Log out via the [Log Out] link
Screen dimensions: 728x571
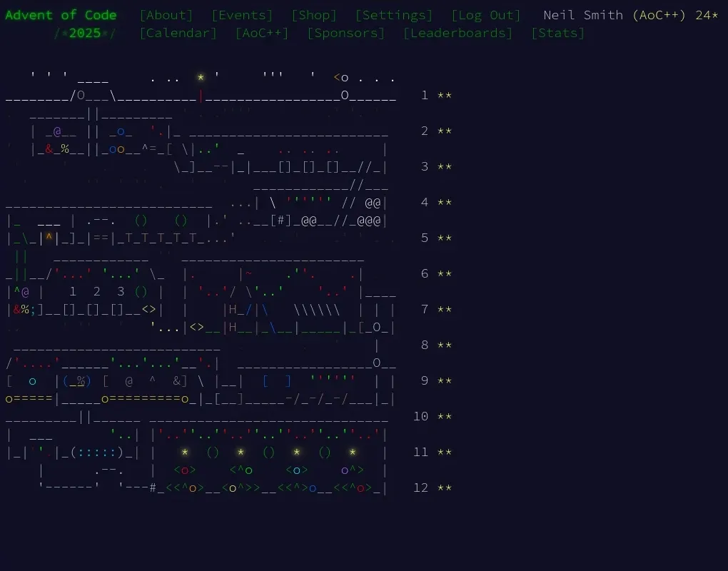(x=486, y=14)
